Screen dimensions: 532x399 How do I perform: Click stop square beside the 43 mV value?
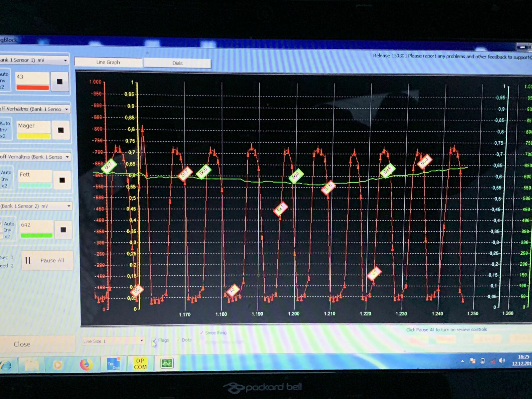coord(60,81)
